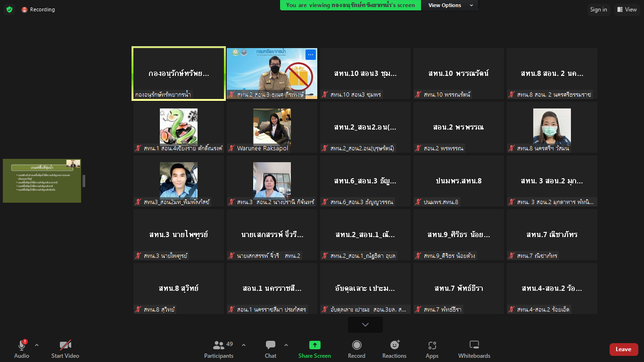Open the Apps panel
Image resolution: width=644 pixels, height=362 pixels.
[432, 346]
